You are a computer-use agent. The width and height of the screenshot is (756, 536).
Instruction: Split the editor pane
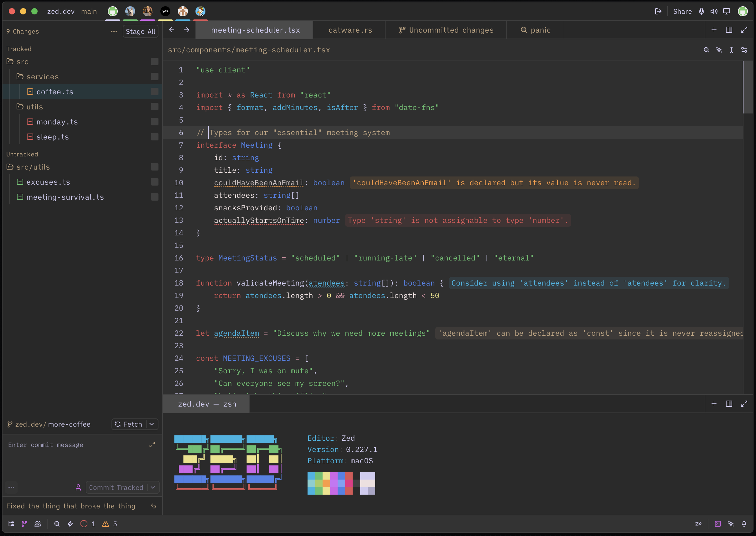point(729,30)
